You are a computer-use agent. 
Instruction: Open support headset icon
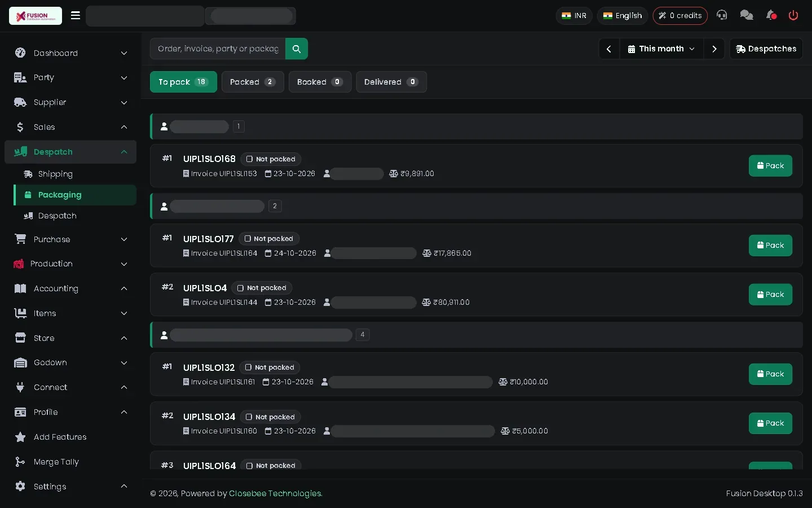[722, 15]
